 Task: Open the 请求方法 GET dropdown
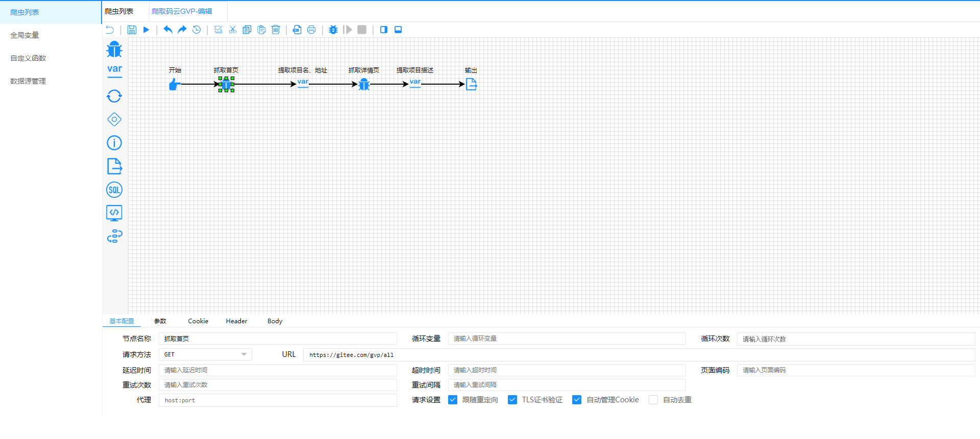[205, 354]
